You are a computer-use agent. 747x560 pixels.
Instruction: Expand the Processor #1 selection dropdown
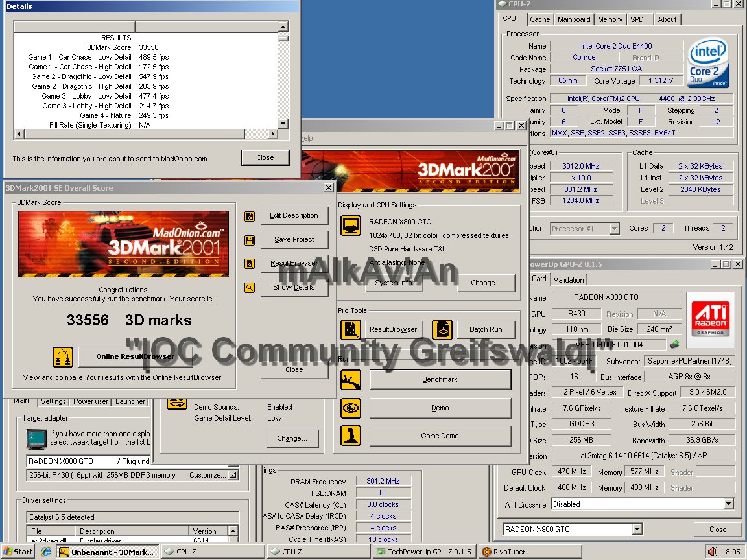pyautogui.click(x=615, y=229)
